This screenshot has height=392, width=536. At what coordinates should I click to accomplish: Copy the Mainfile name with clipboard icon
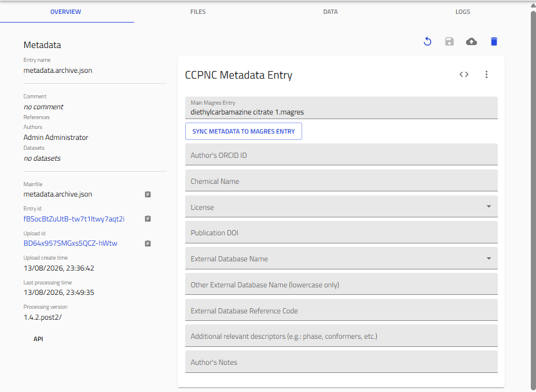coord(148,194)
